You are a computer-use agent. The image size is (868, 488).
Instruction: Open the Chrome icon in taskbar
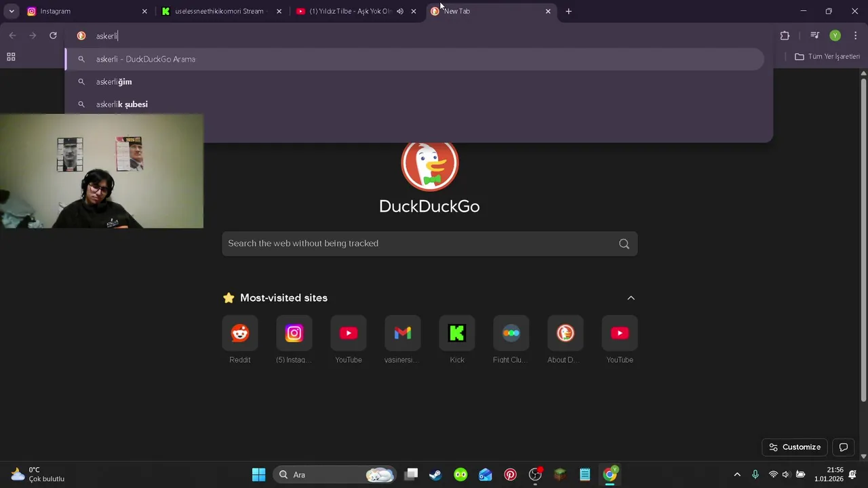click(610, 474)
